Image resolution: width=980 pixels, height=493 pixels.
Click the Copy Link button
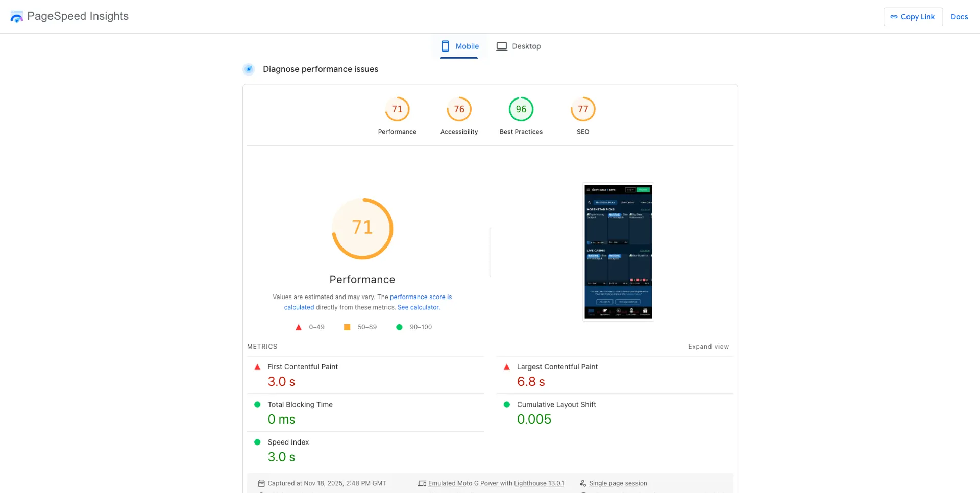click(x=913, y=16)
